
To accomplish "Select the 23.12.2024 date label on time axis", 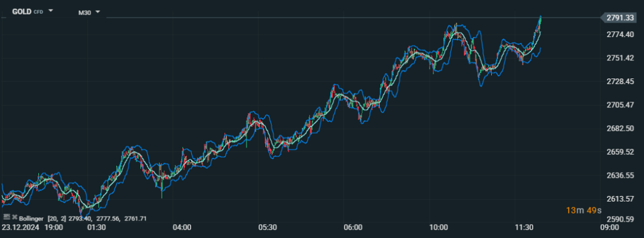I will pos(21,227).
